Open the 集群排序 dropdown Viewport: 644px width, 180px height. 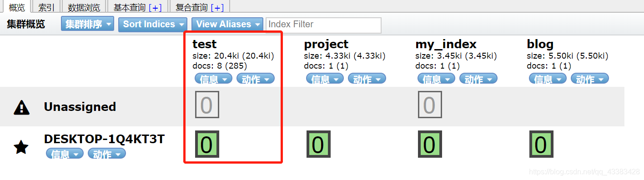coord(88,24)
